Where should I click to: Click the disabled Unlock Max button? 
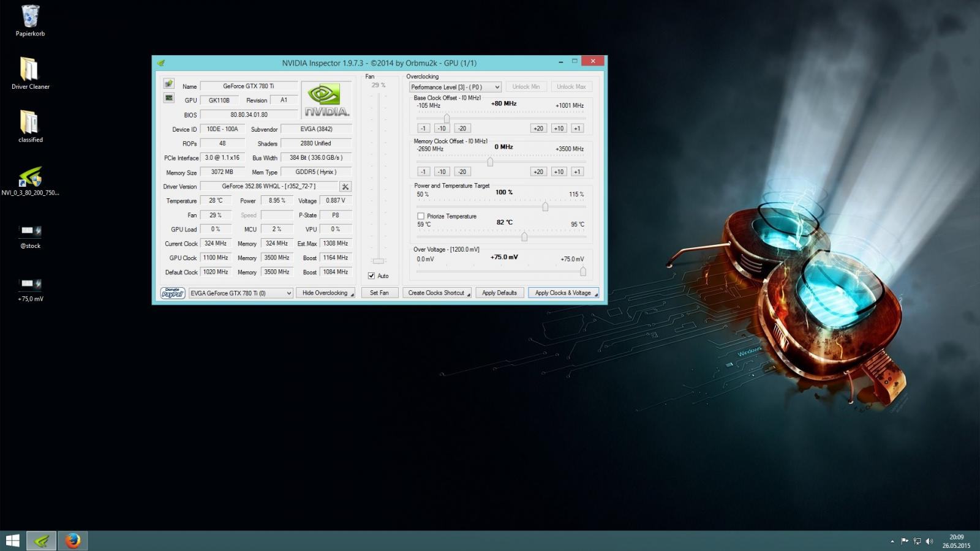(571, 87)
